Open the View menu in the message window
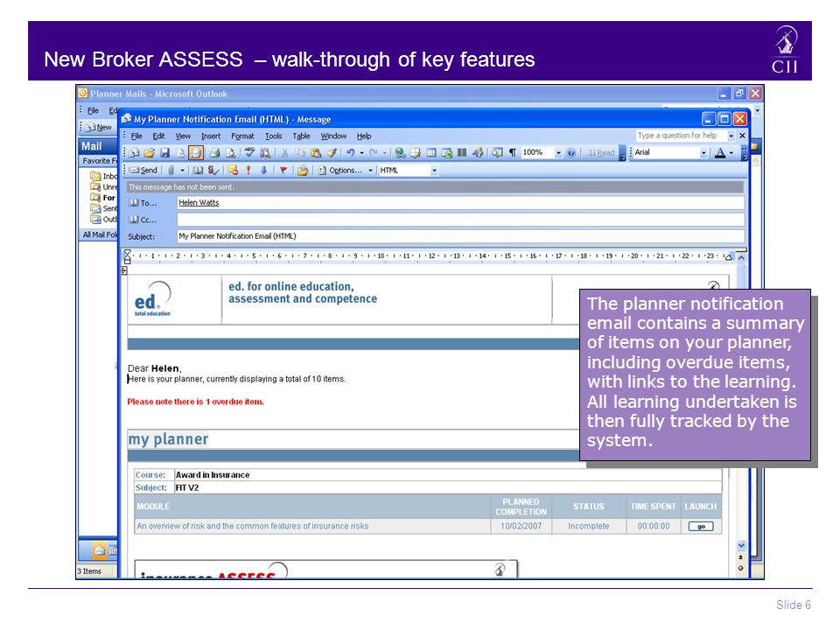This screenshot has height=630, width=840. pos(183,136)
